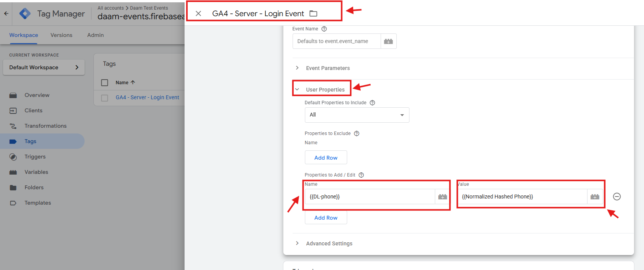Check the GA4 - Server - Login Event row
Viewport: 644px width, 270px height.
pyautogui.click(x=105, y=98)
